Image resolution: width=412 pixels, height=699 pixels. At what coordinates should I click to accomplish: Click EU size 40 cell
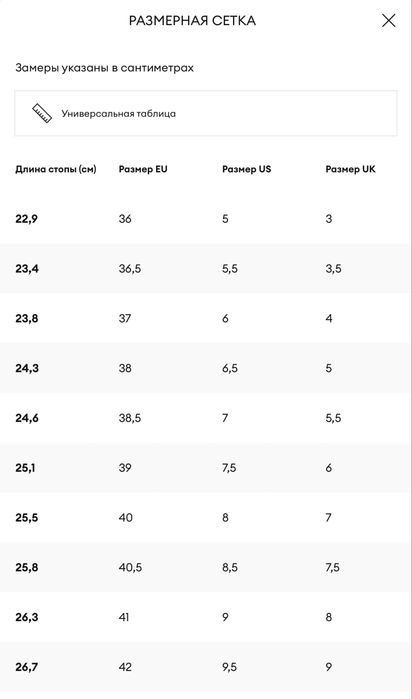[126, 518]
